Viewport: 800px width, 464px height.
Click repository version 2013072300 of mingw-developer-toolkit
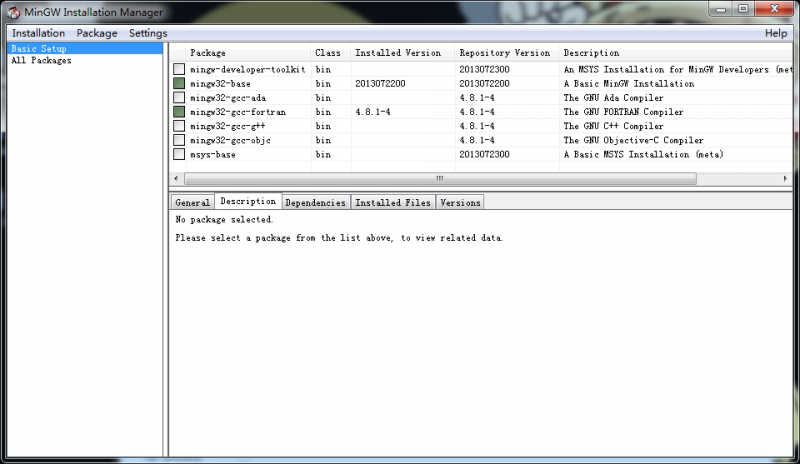[x=484, y=69]
